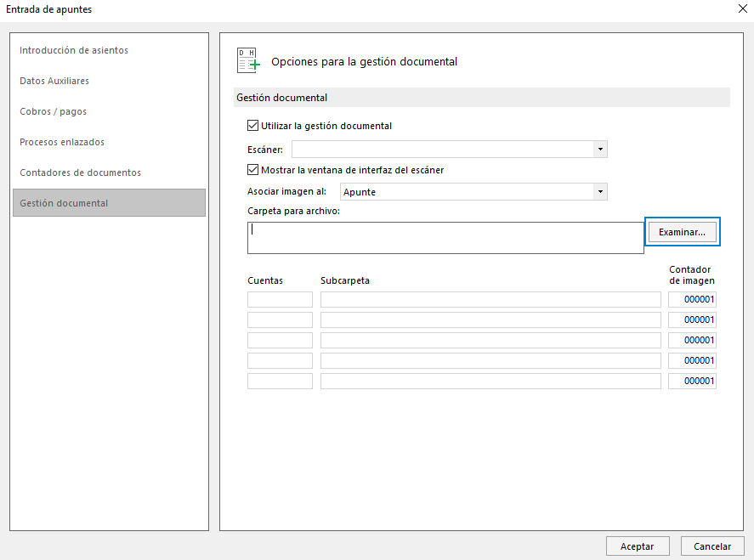This screenshot has width=754, height=560.
Task: Open the Asociar imagen al dropdown
Action: (600, 192)
